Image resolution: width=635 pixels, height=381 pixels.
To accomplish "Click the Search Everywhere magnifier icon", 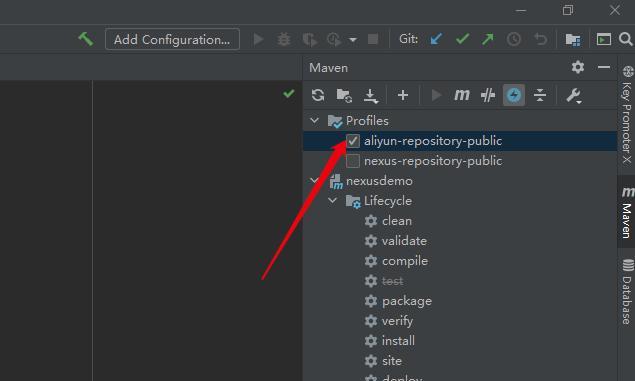I will 626,39.
